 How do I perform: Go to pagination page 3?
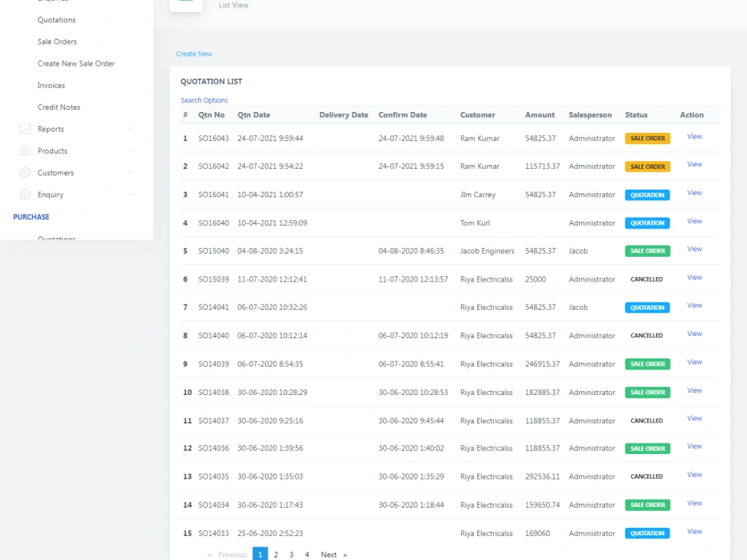click(291, 555)
